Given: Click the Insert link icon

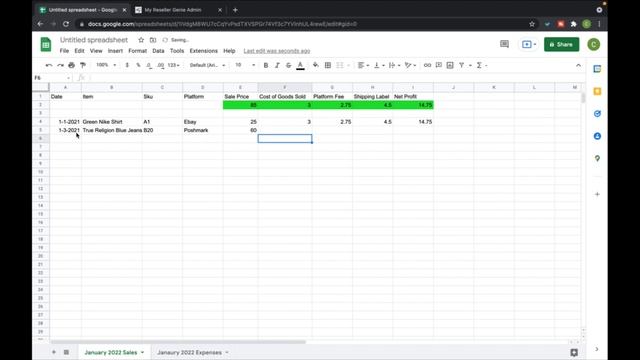Looking at the screenshot, I should (427, 65).
